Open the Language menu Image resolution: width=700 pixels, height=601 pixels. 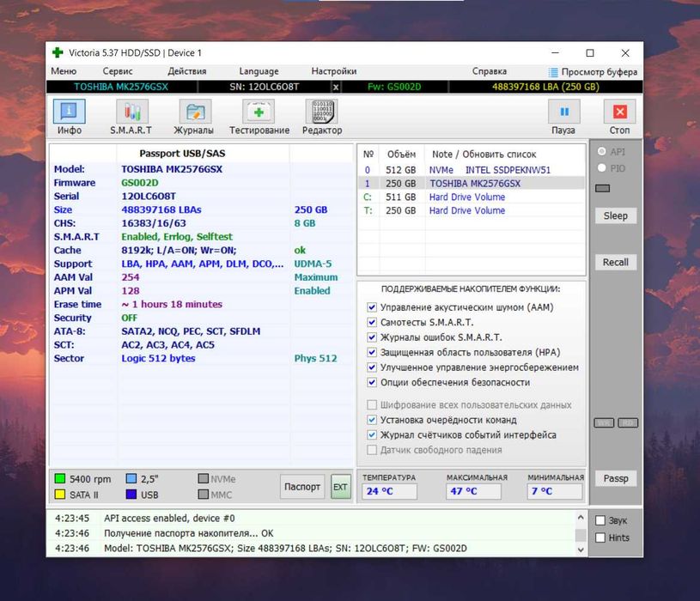259,71
